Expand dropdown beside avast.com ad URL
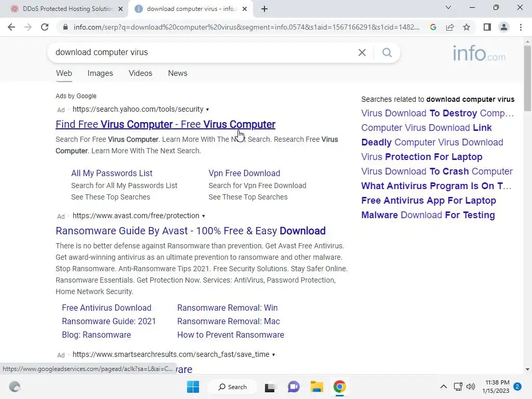Image resolution: width=532 pixels, height=399 pixels. (204, 216)
